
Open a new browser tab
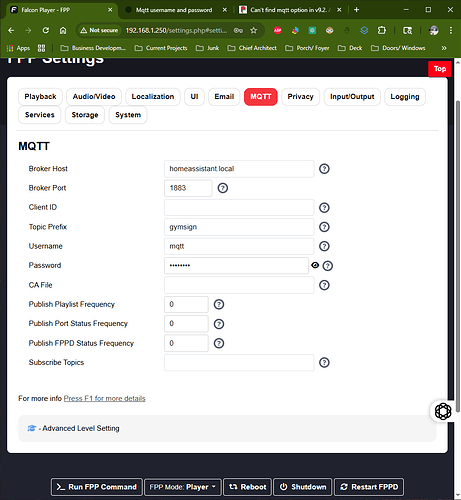pos(356,10)
